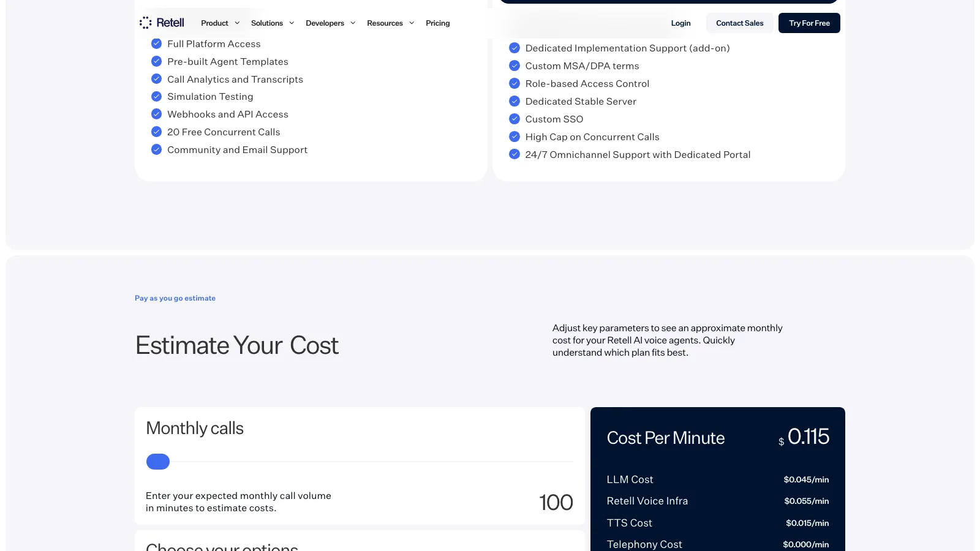Open the Resources menu

click(385, 23)
